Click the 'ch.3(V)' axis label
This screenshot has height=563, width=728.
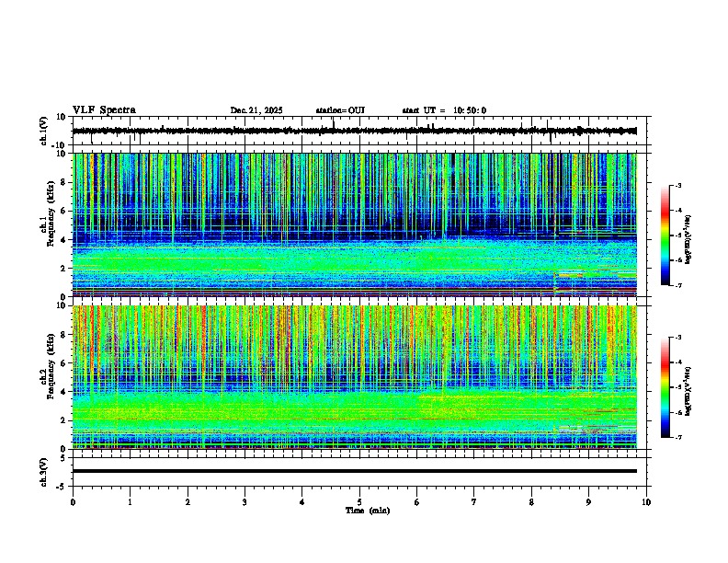(44, 473)
